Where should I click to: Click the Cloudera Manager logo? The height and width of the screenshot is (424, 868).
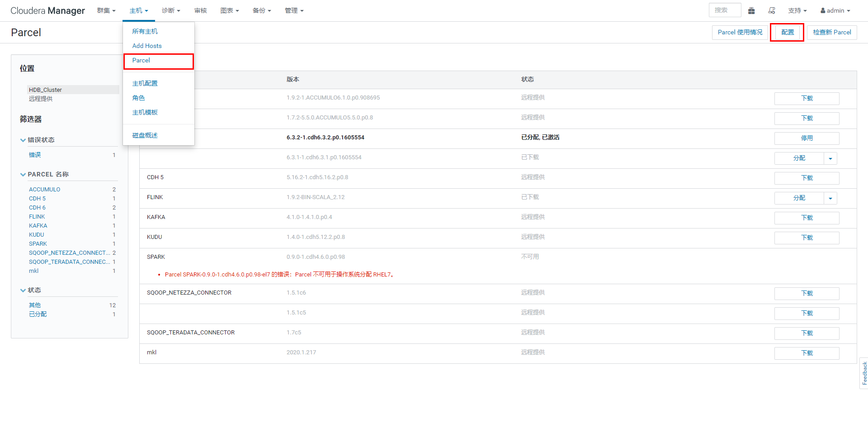click(x=47, y=10)
